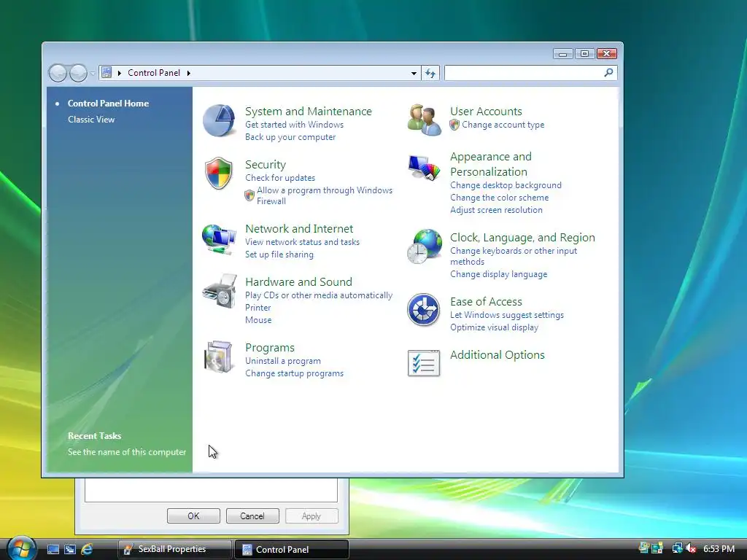
Task: Click Switch between windows icon in Quick Launch
Action: 69,549
